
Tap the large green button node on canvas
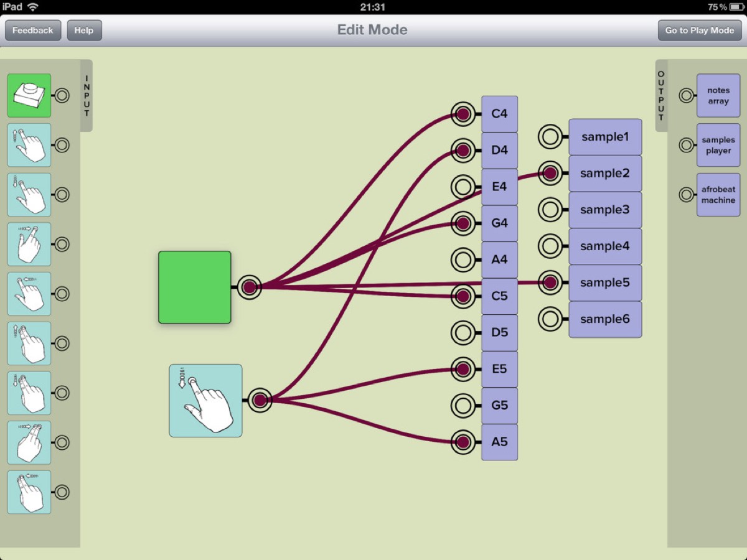[x=195, y=287]
